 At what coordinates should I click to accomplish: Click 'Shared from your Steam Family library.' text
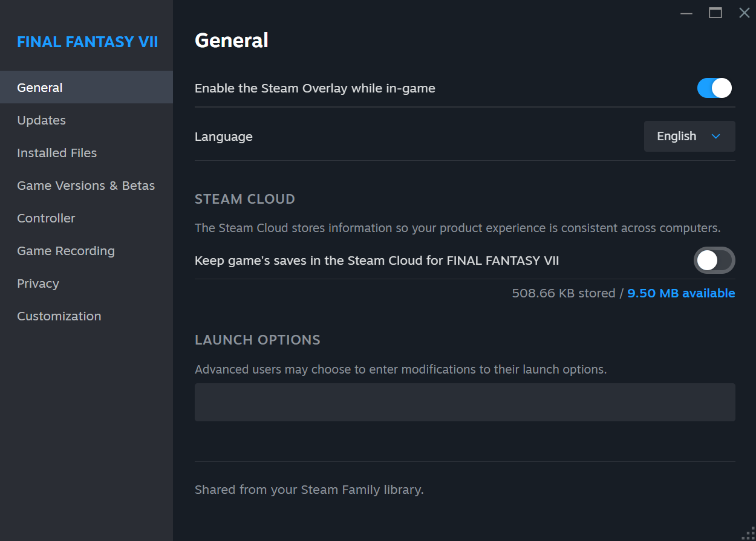click(x=309, y=490)
